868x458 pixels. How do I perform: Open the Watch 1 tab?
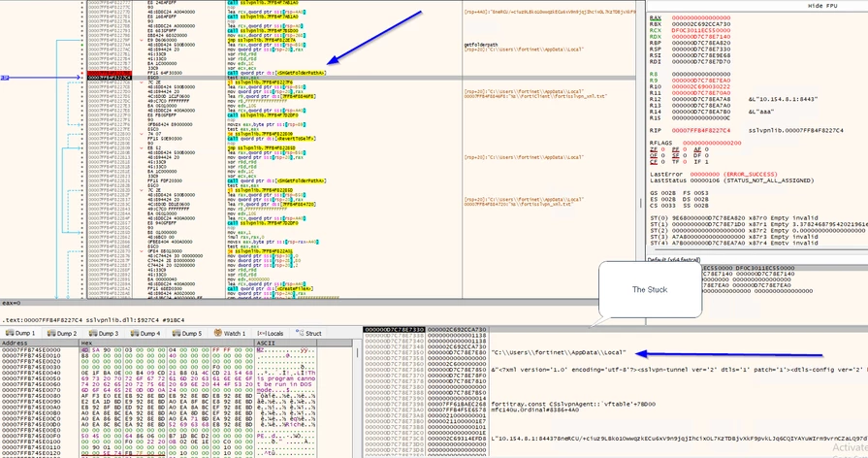point(230,333)
